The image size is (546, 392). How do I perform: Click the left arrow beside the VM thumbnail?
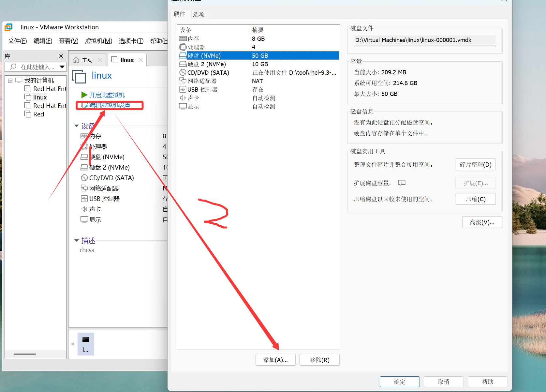pyautogui.click(x=72, y=344)
